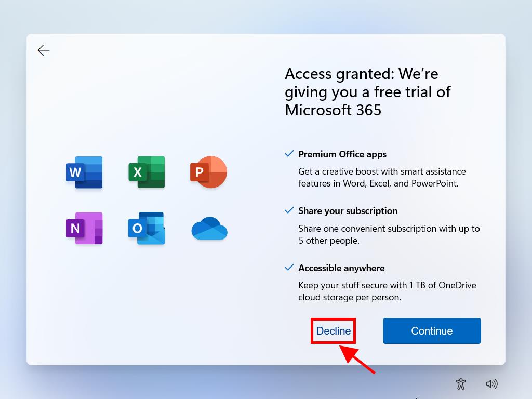Screen dimensions: 532x399
Task: Click the smart assistance features description
Action: [381, 177]
